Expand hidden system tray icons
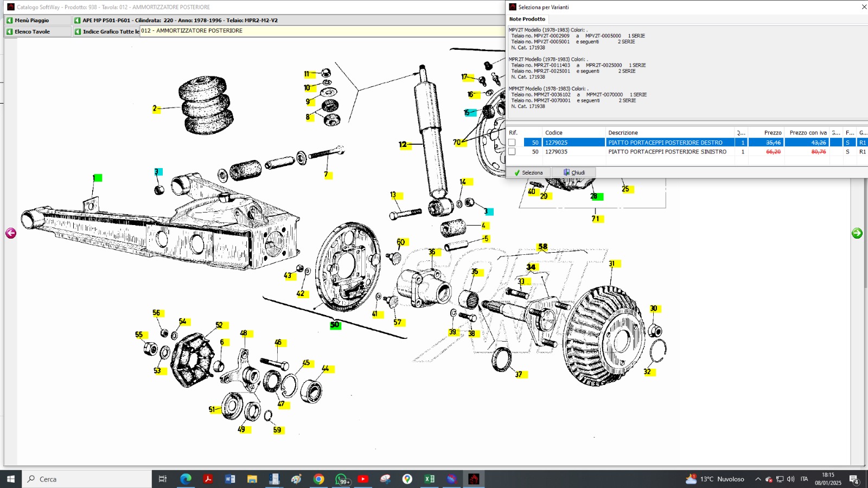Screen dimensions: 868x488 [758, 479]
